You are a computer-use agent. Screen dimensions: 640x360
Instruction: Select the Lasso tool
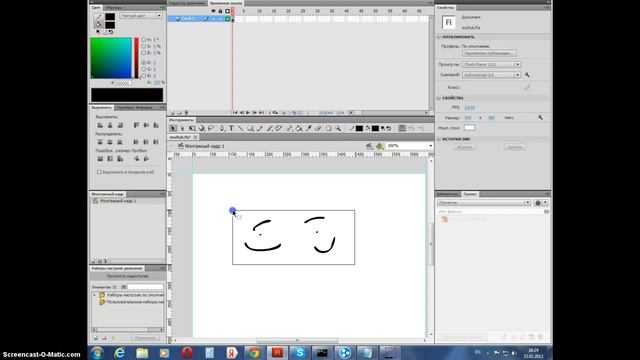pyautogui.click(x=211, y=128)
